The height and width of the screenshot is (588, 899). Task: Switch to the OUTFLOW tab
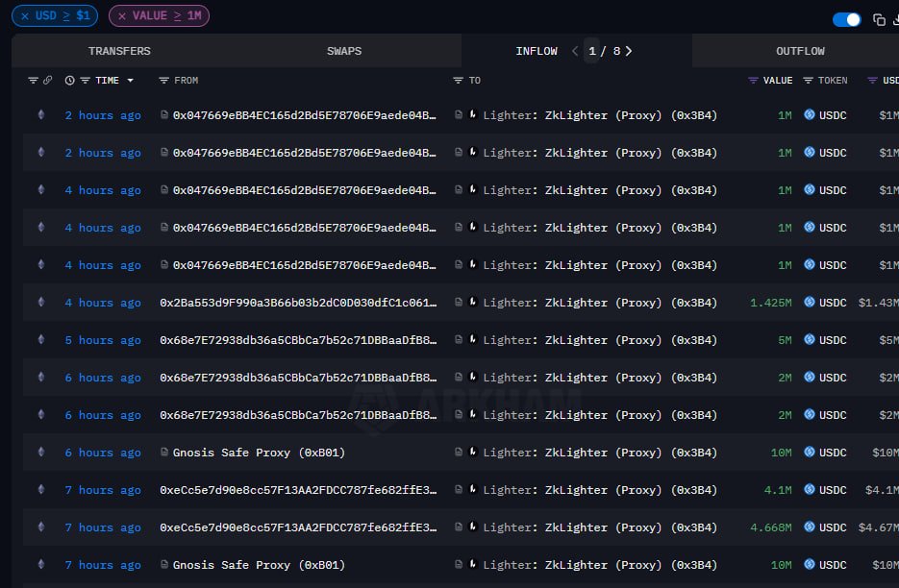coord(800,50)
